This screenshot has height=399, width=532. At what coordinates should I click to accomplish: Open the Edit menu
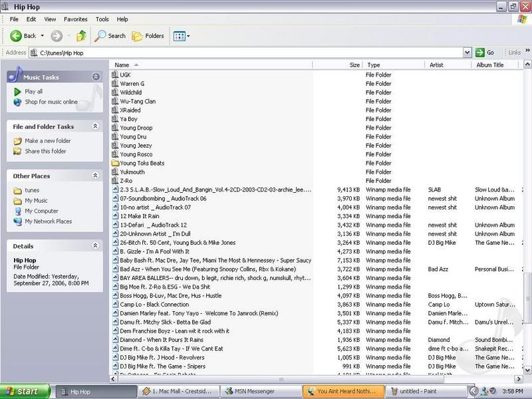(31, 19)
